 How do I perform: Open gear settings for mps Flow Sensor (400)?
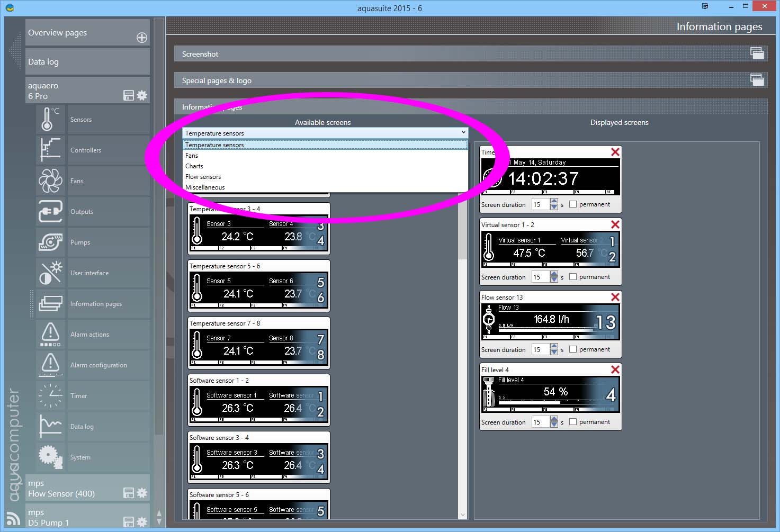[142, 493]
